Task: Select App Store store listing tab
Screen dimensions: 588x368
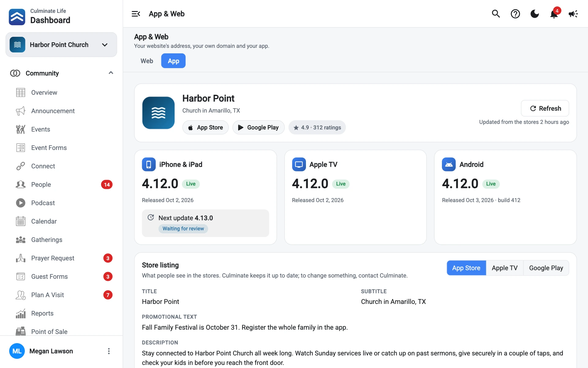Action: point(466,268)
